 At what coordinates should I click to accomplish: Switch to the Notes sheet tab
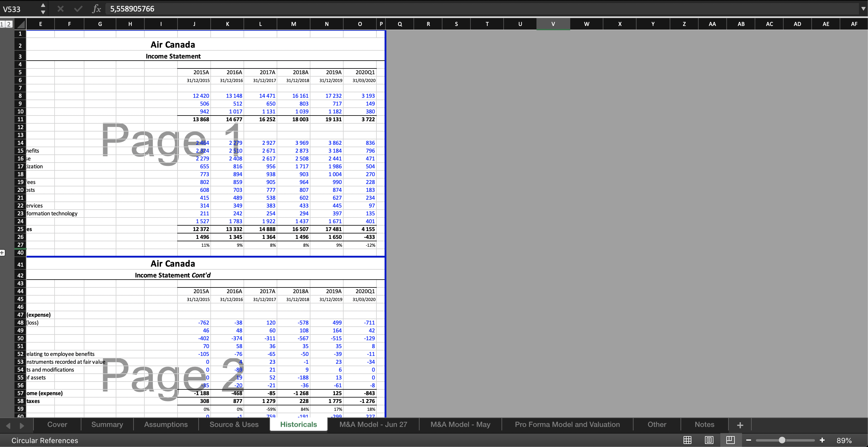click(x=704, y=424)
